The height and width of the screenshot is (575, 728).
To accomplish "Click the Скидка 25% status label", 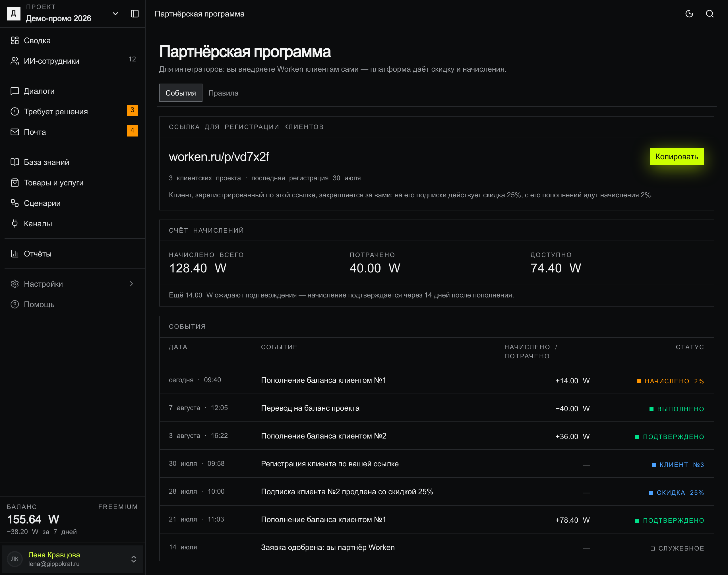I will [x=677, y=493].
